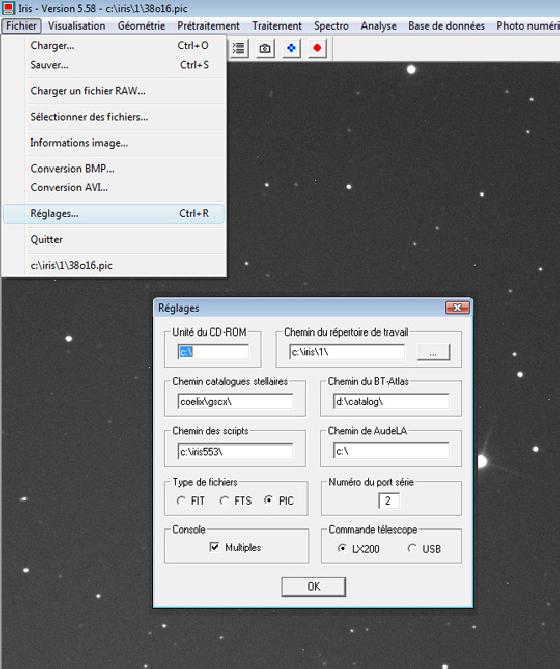Image resolution: width=560 pixels, height=669 pixels.
Task: Select the FTS file type radio button
Action: coord(223,500)
